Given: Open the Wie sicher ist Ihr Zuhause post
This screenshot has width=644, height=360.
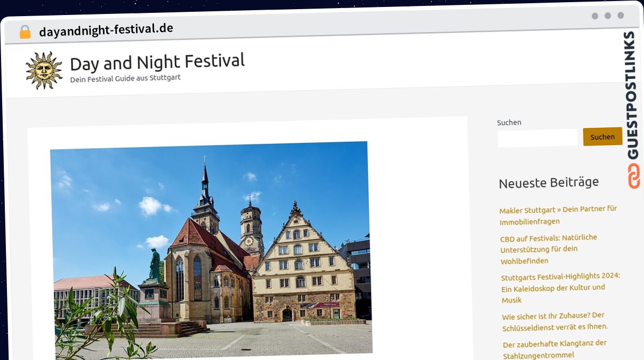Looking at the screenshot, I should (x=555, y=321).
